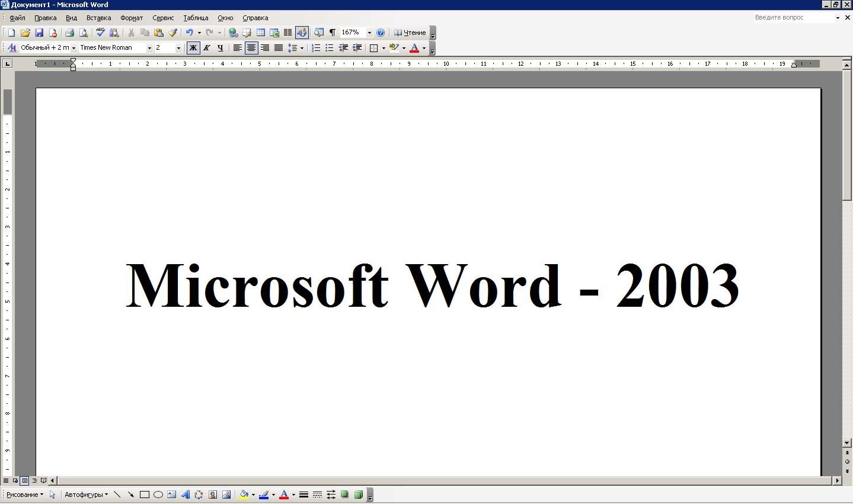Viewport: 853px width, 504px height.
Task: Click the red font color swatch in formatting toolbar
Action: pos(414,48)
